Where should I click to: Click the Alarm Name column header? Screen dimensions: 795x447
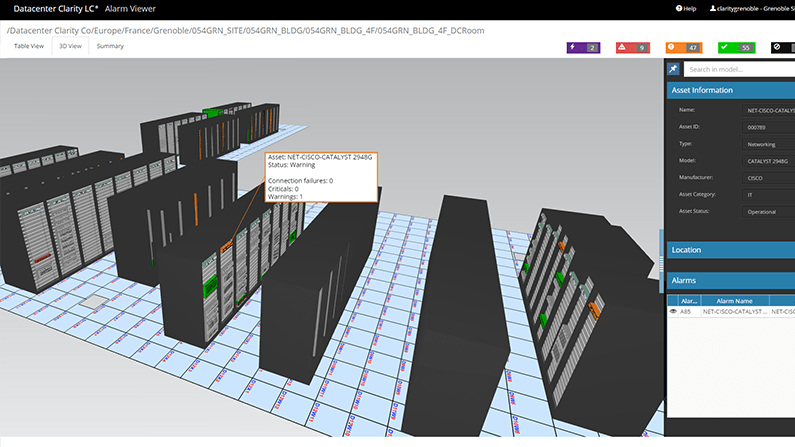(734, 299)
